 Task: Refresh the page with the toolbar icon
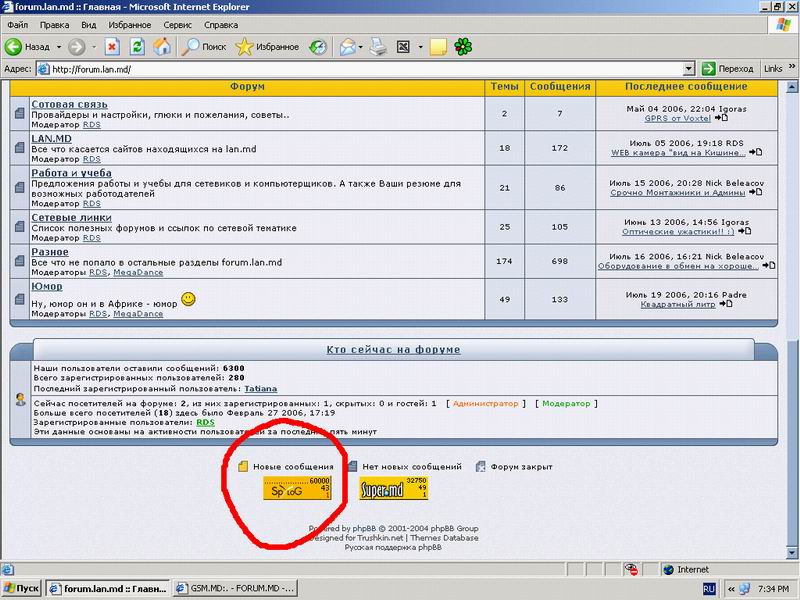137,46
